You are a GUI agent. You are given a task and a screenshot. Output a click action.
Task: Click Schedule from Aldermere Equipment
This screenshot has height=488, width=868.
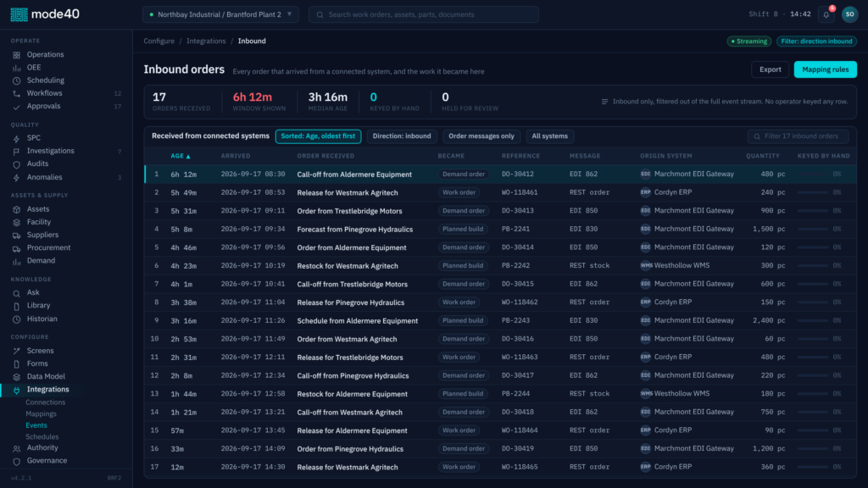[x=358, y=321]
